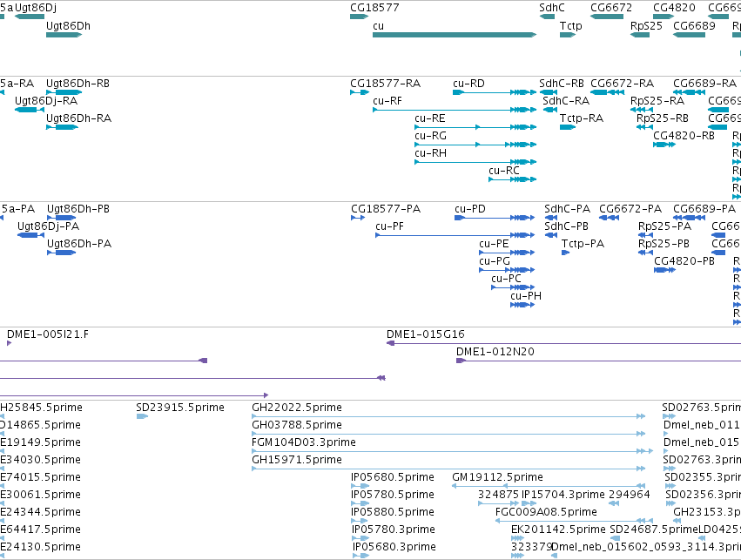Viewport: 741px width, 560px height.
Task: Select CG6672-PA protein
Action: click(609, 218)
